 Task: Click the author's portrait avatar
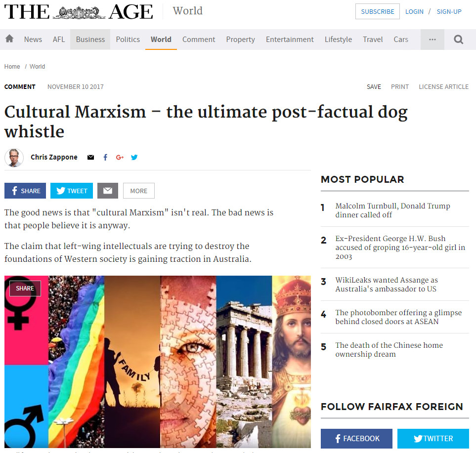click(x=14, y=158)
